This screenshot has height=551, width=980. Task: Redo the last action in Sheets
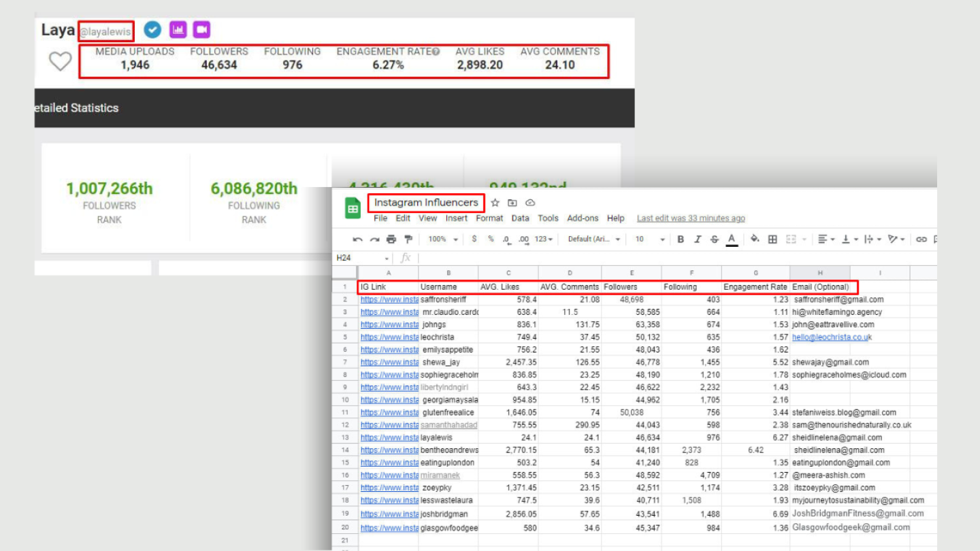pyautogui.click(x=374, y=239)
